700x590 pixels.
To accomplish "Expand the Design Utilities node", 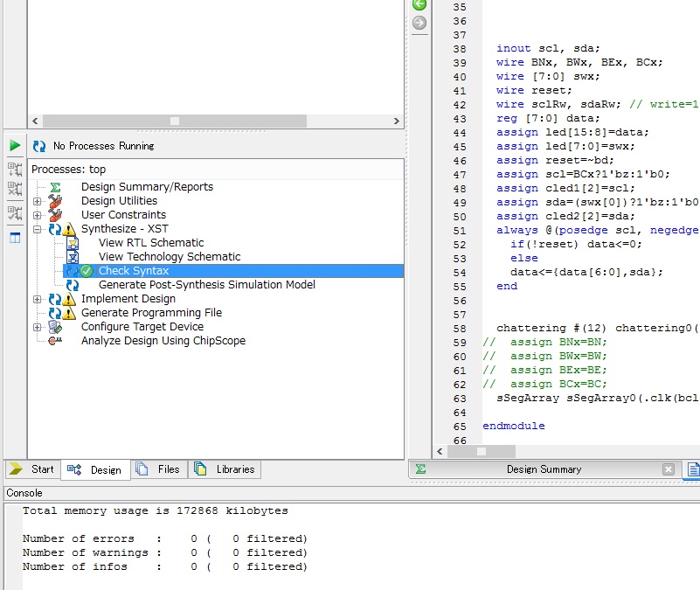I will coord(38,201).
